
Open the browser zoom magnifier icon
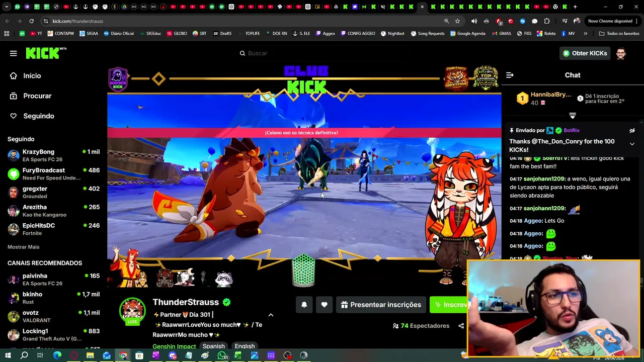[446, 21]
